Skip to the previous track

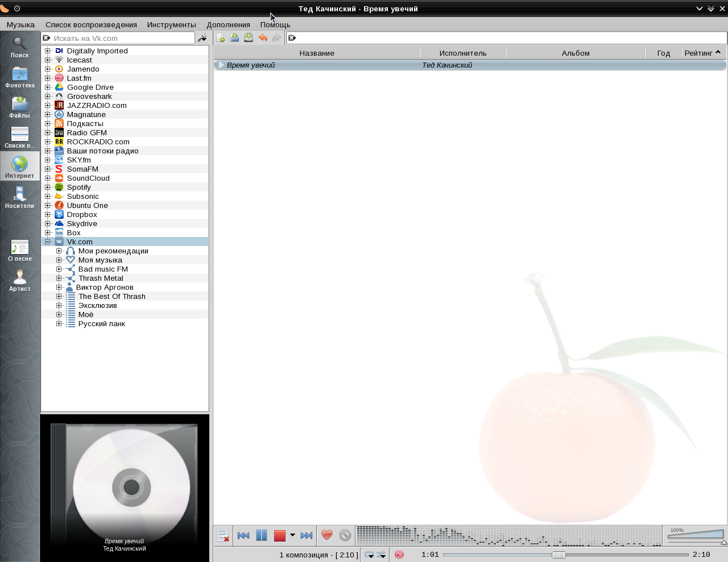pos(243,535)
